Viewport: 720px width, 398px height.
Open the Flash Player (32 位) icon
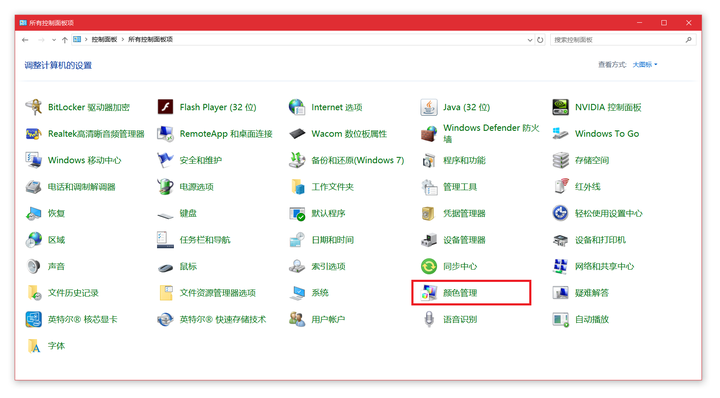165,107
